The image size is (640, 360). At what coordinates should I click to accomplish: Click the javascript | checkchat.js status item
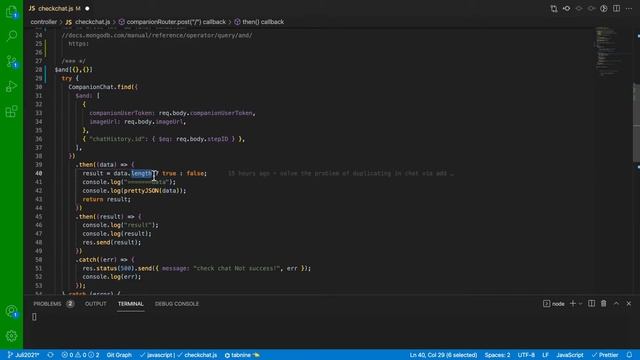pyautogui.click(x=178, y=355)
